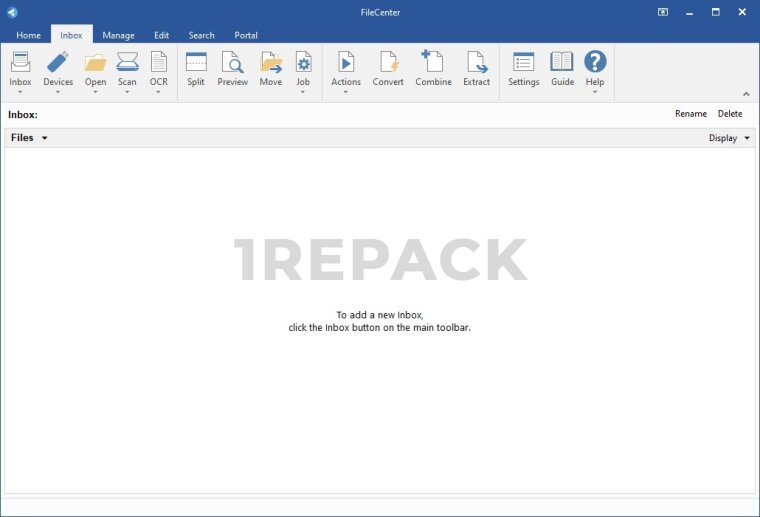The width and height of the screenshot is (760, 517).
Task: Click the Scan icon in the ribbon
Action: (127, 63)
